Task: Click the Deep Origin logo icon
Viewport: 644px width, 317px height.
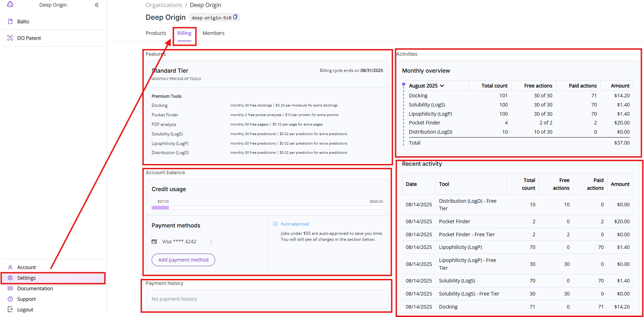Action: tap(10, 4)
